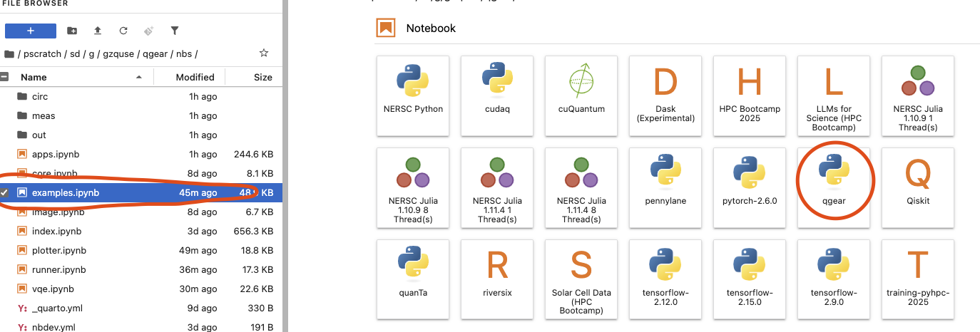Image resolution: width=980 pixels, height=332 pixels.
Task: Launch the pennylane kernel notebook
Action: [x=665, y=183]
